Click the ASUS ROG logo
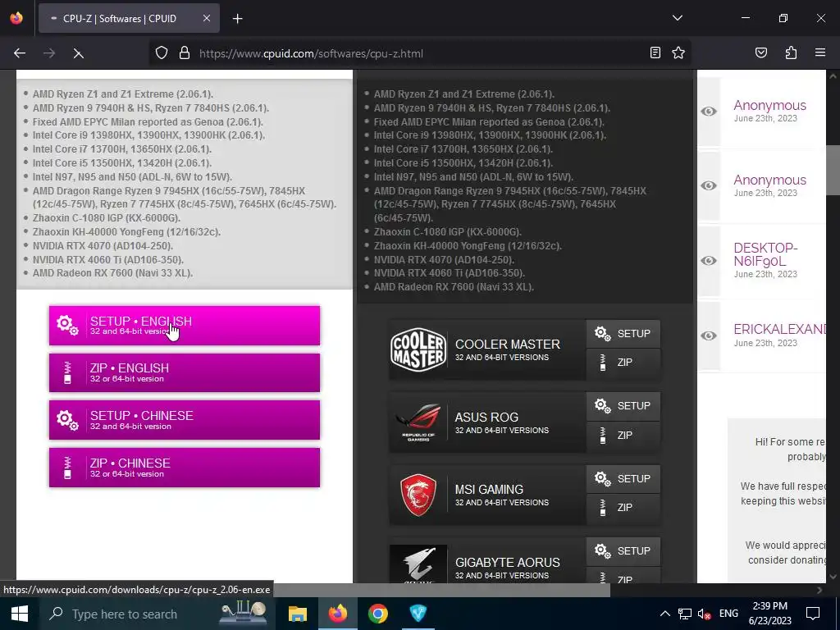 (418, 422)
